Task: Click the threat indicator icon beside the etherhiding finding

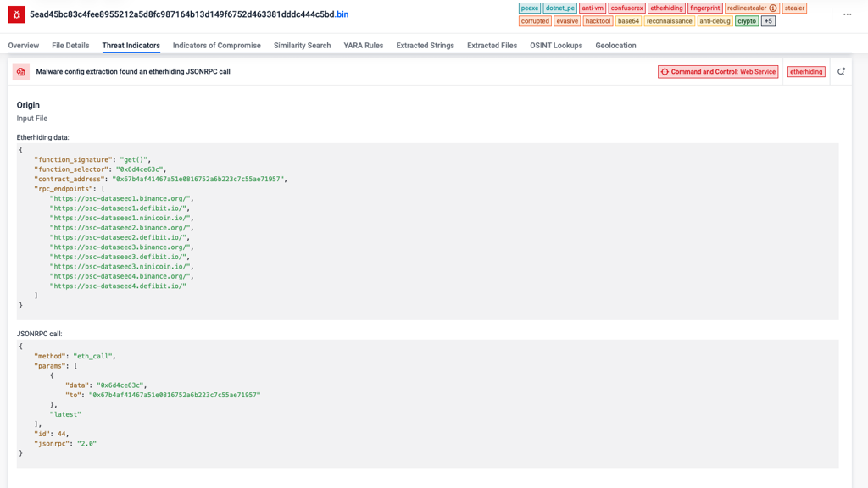Action: (x=21, y=72)
